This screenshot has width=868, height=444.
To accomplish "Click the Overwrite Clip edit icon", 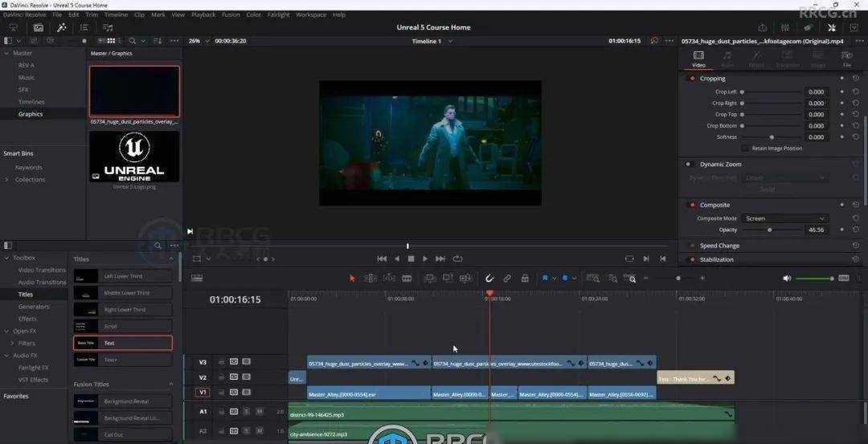I will point(448,278).
